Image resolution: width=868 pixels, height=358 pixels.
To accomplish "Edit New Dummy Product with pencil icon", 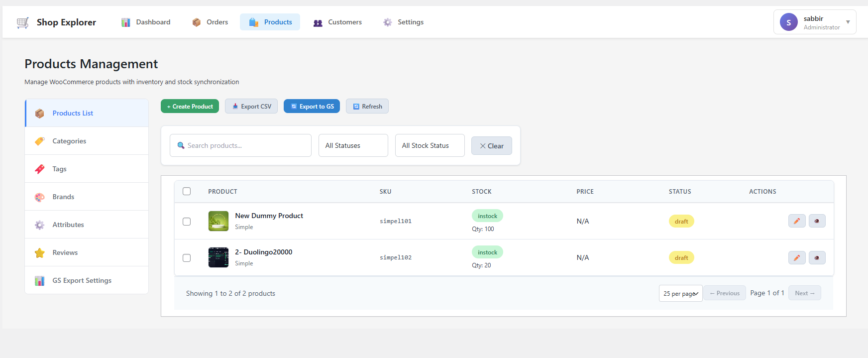I will (796, 221).
